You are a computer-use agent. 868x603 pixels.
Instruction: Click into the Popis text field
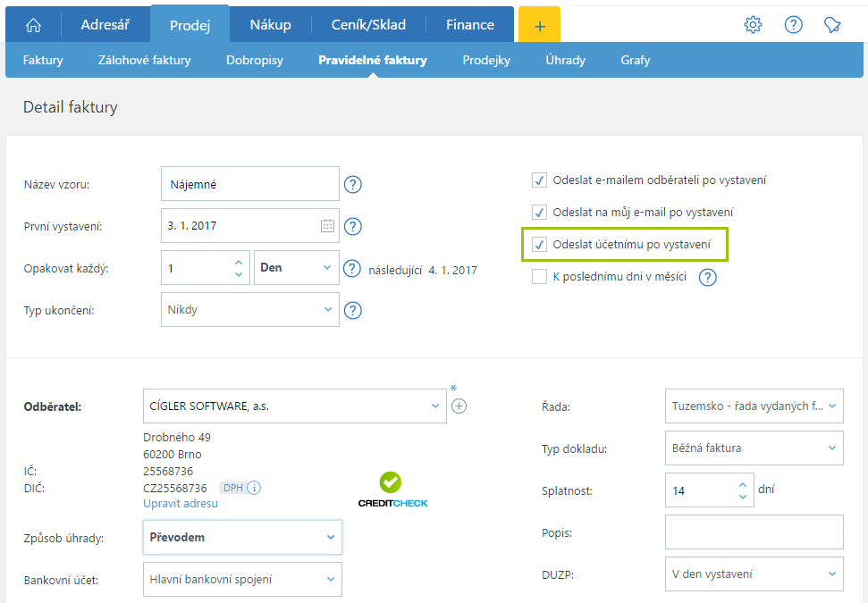[754, 532]
